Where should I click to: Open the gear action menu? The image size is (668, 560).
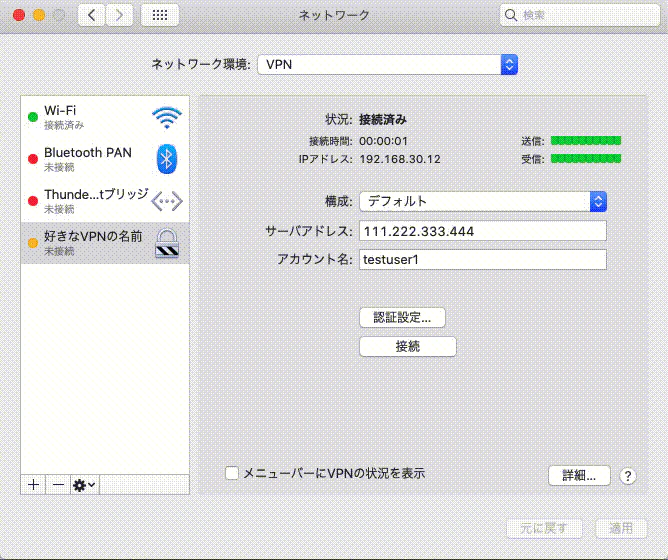pyautogui.click(x=84, y=485)
